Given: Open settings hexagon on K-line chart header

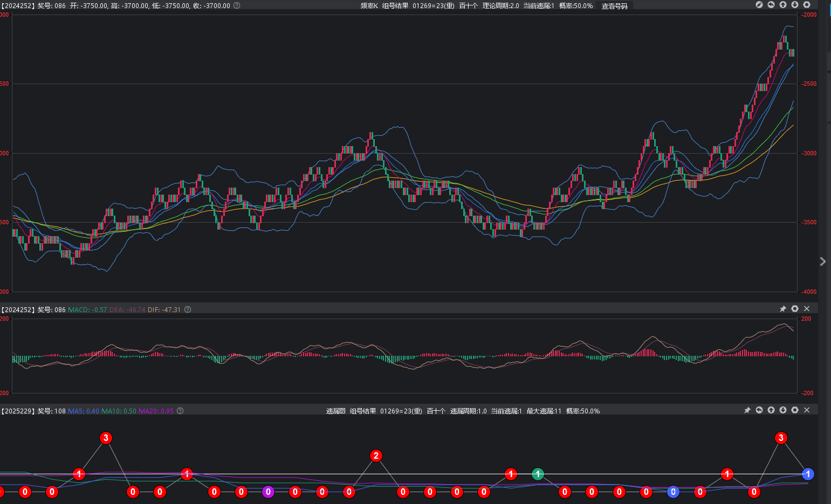Looking at the screenshot, I should (x=807, y=5).
